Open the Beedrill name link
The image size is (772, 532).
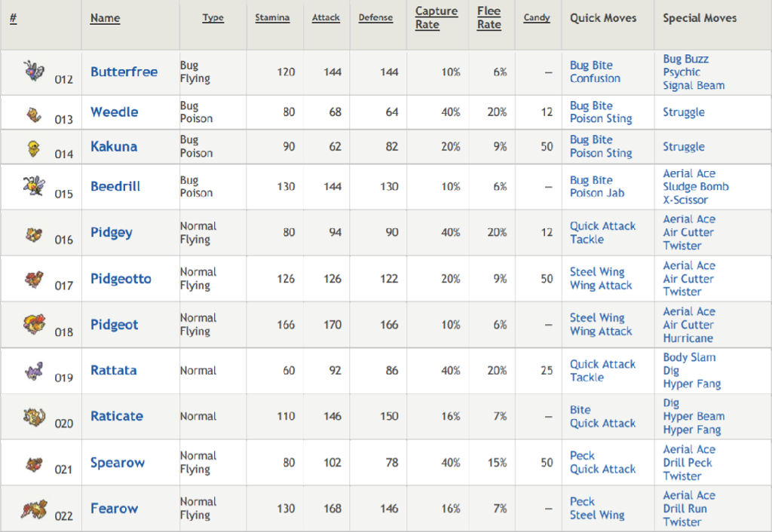tap(115, 187)
